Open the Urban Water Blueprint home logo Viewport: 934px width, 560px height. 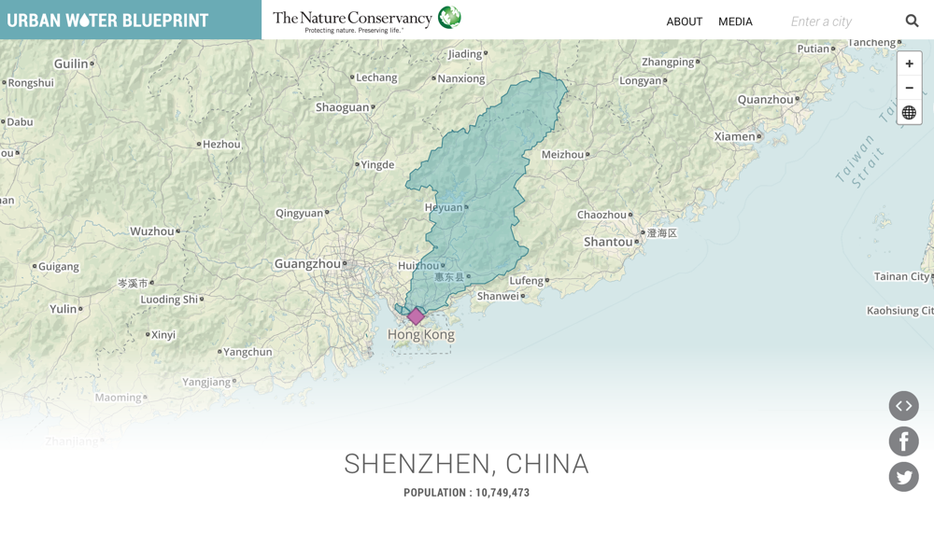coord(107,21)
